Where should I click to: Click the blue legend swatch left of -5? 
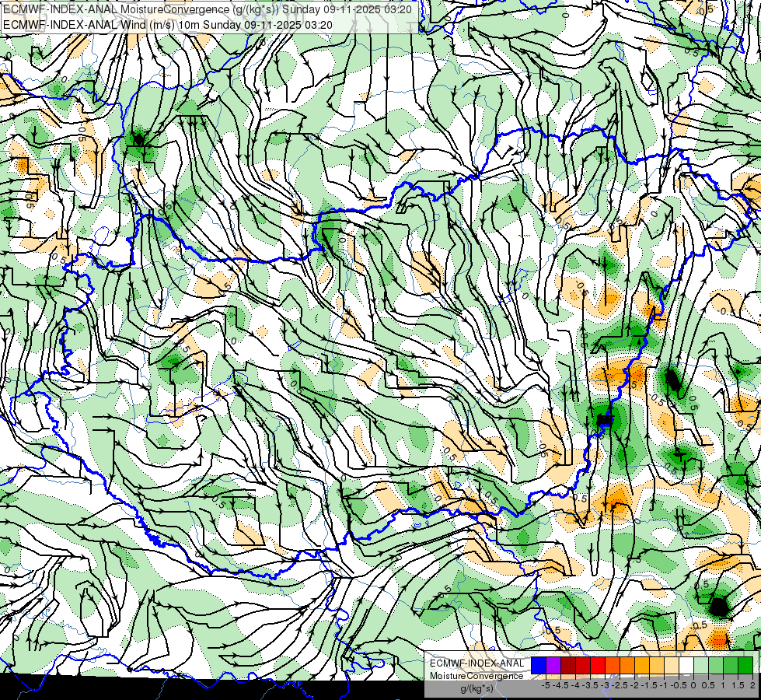[539, 666]
